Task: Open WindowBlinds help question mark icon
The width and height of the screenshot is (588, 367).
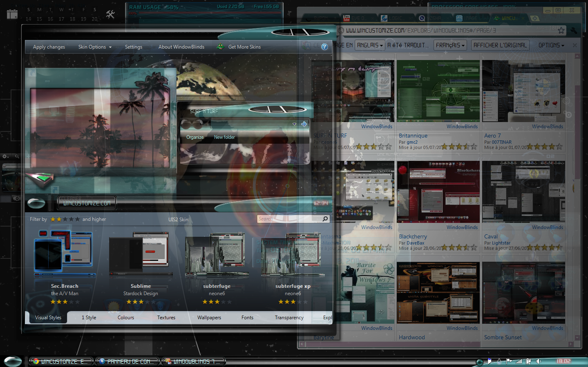Action: coord(324,47)
